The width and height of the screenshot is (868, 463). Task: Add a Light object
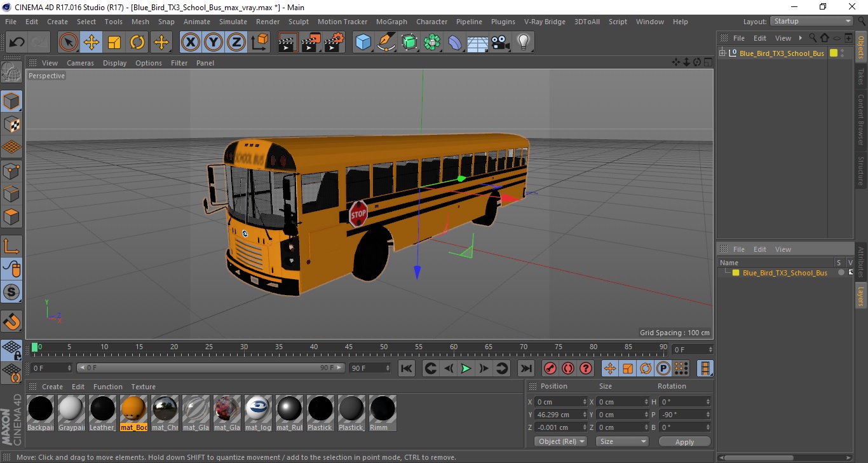523,43
